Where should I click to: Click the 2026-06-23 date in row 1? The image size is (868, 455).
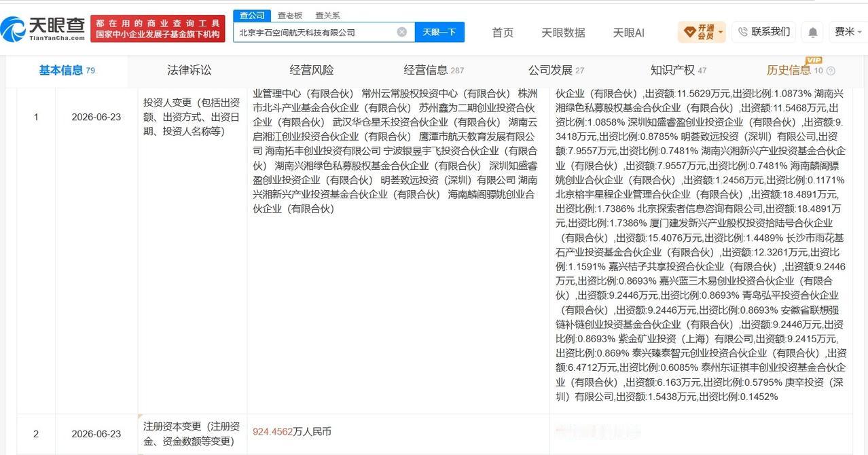[96, 117]
